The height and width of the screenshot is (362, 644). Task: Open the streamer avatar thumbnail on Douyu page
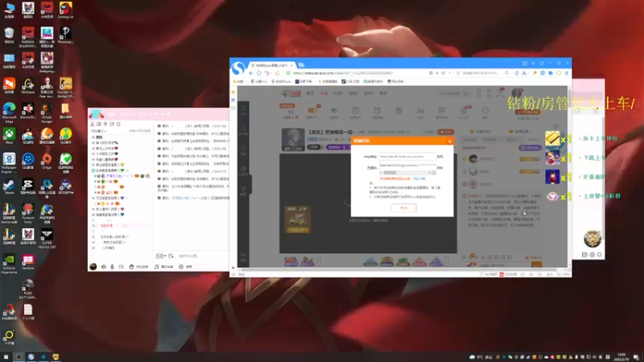click(293, 139)
